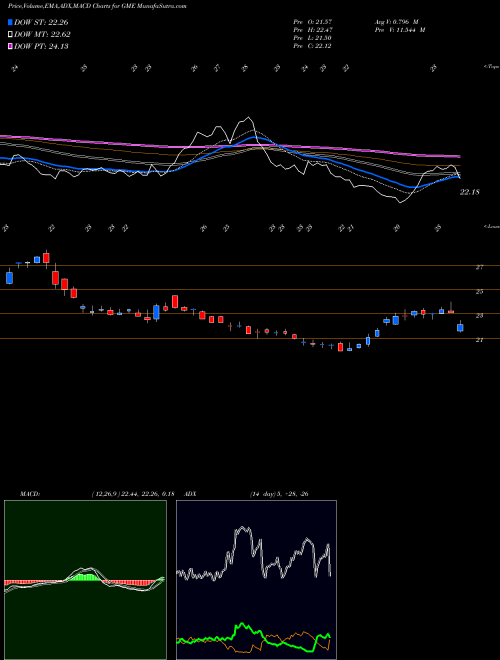Click the last blue candlestick near 22
The width and height of the screenshot is (500, 660).
pos(460,327)
